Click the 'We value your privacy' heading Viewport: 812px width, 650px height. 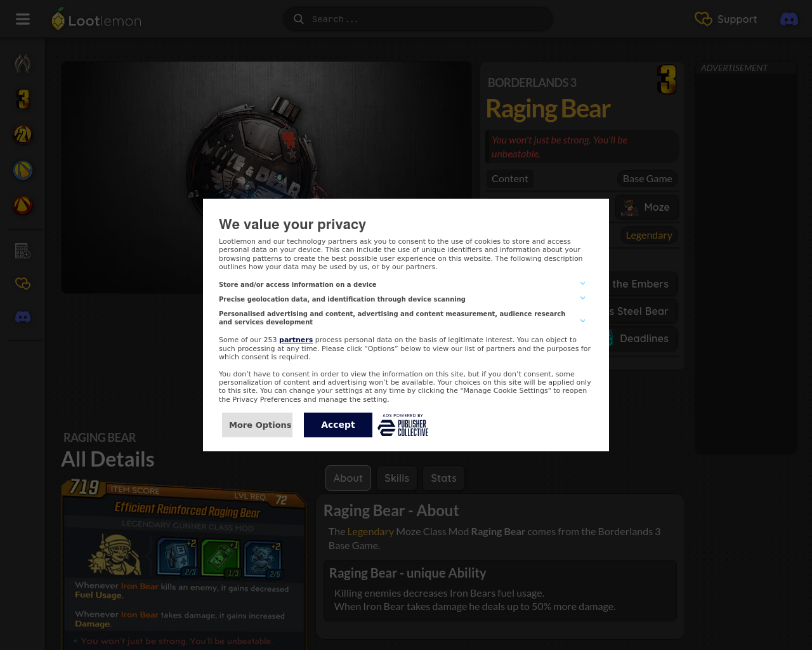click(x=292, y=224)
